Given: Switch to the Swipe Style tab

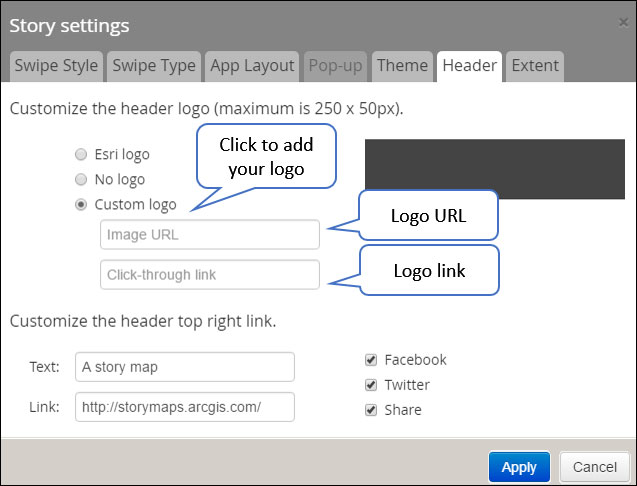Looking at the screenshot, I should coord(56,66).
